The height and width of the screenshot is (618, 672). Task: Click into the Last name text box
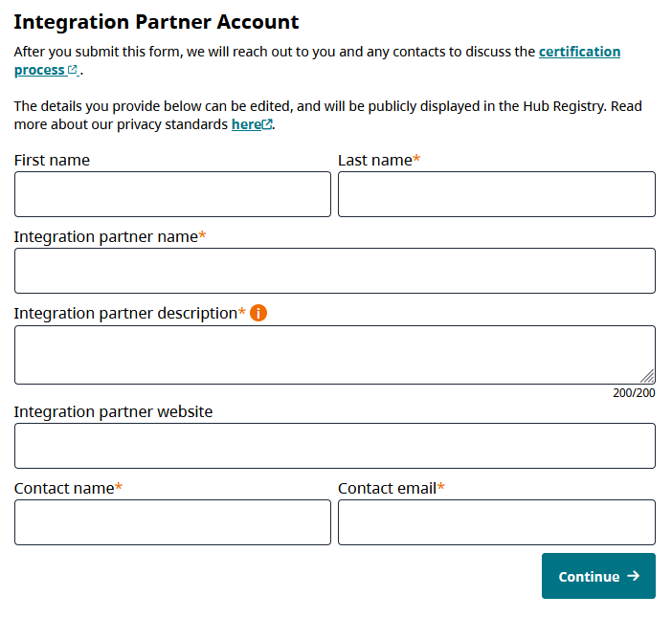pyautogui.click(x=496, y=194)
